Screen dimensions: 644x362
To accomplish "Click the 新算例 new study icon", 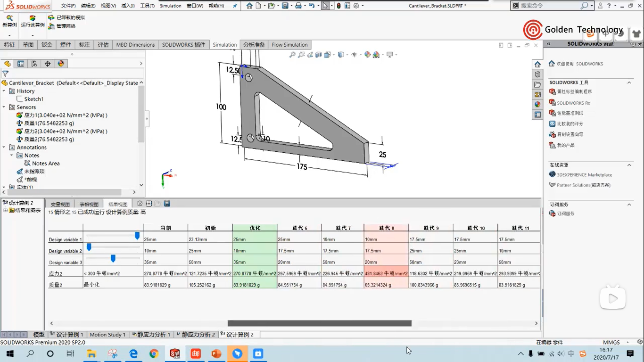I will pos(9,18).
